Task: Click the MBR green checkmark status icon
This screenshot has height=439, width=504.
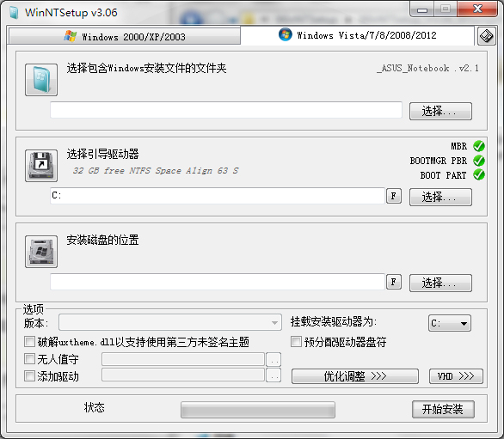Action: click(479, 146)
